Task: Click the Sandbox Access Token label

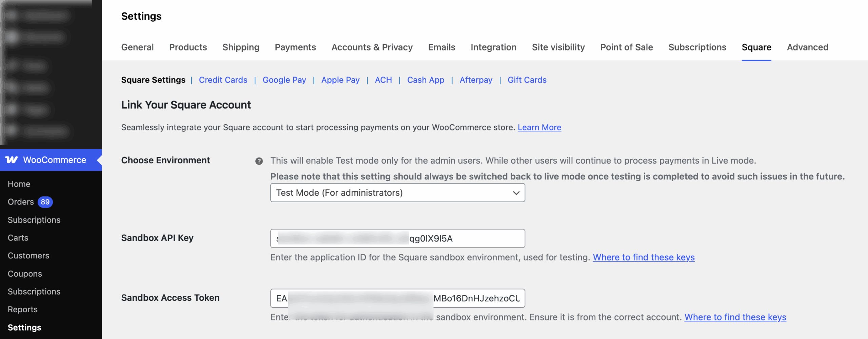Action: [170, 298]
